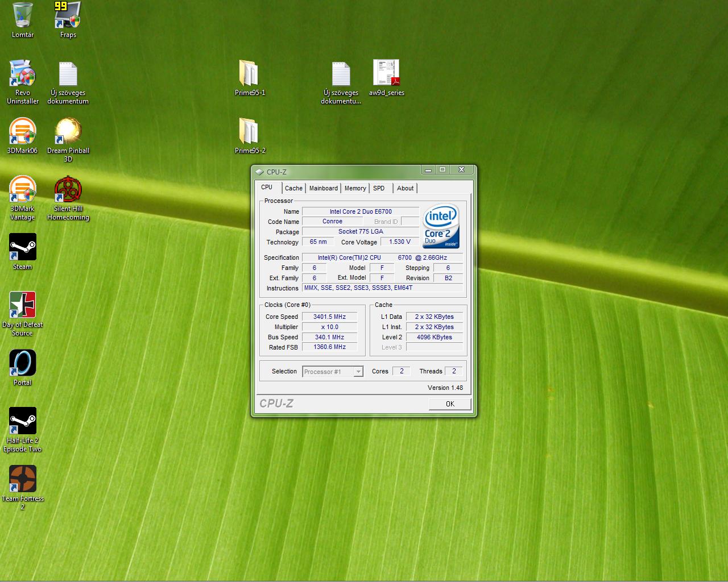Switch to the Cache tab
This screenshot has height=582, width=728.
(x=293, y=188)
